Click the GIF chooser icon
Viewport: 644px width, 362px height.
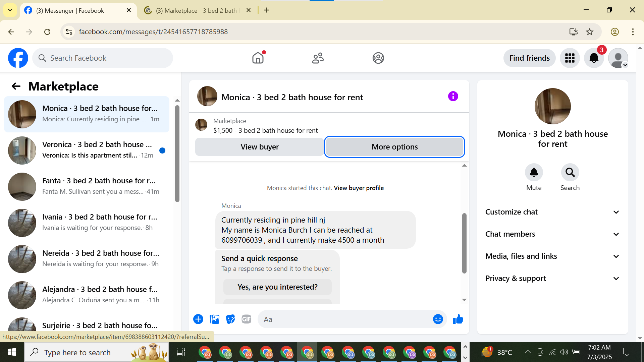tap(247, 319)
